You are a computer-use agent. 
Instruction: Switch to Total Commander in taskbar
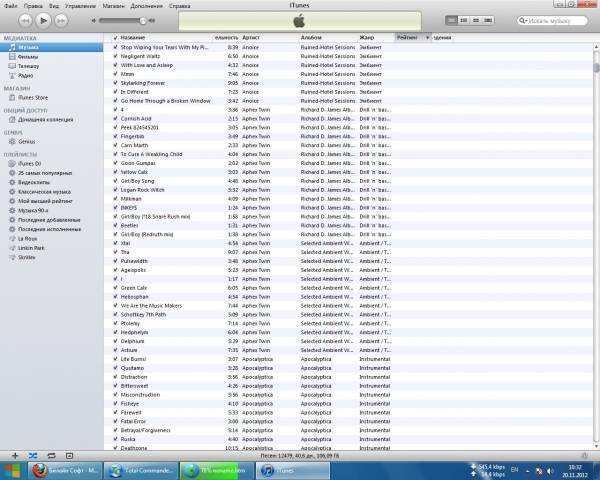click(x=142, y=470)
